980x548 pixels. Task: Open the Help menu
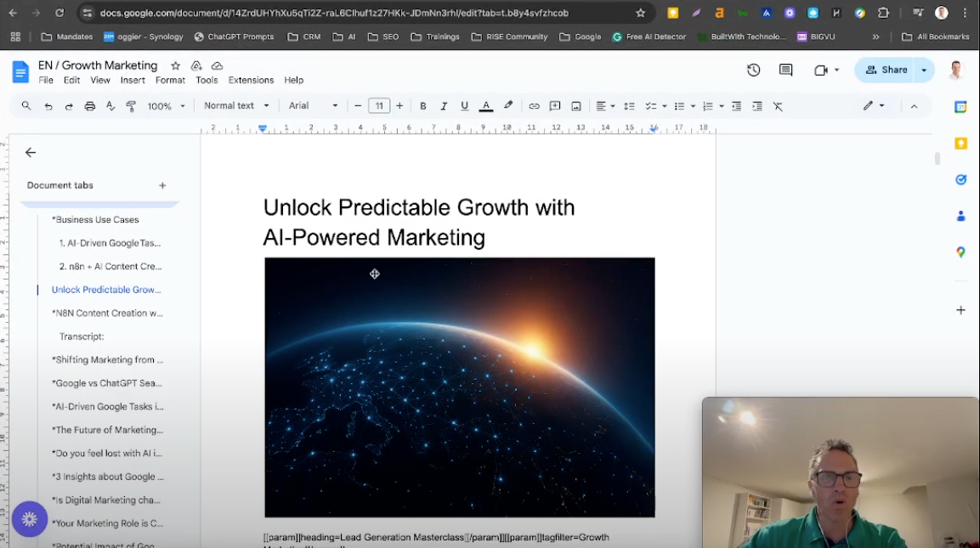294,80
